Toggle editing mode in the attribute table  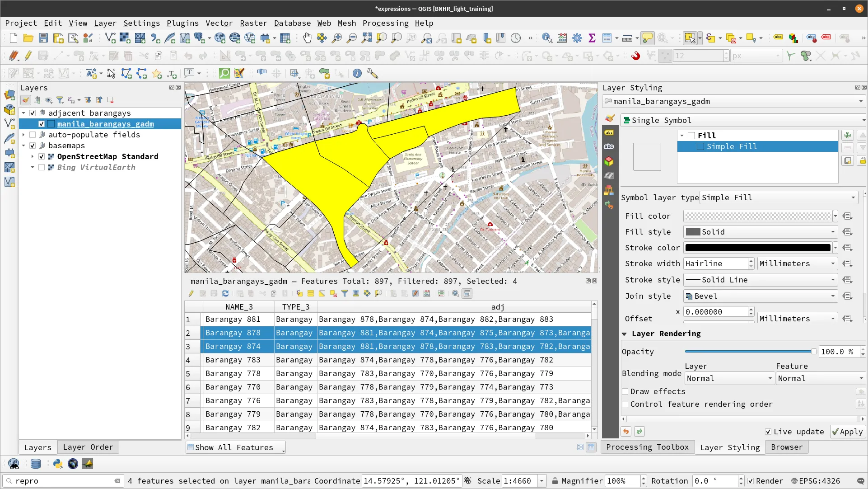pyautogui.click(x=191, y=293)
